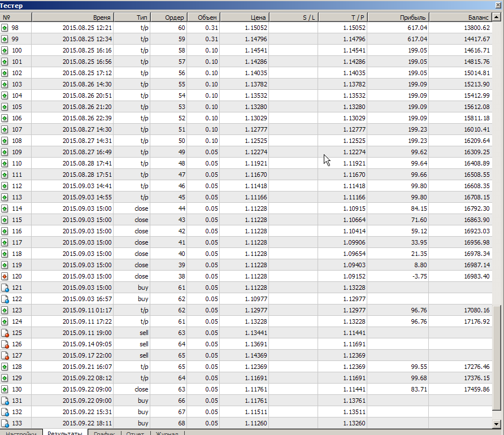This screenshot has height=435, width=504.
Task: Open the График tab
Action: click(x=104, y=432)
